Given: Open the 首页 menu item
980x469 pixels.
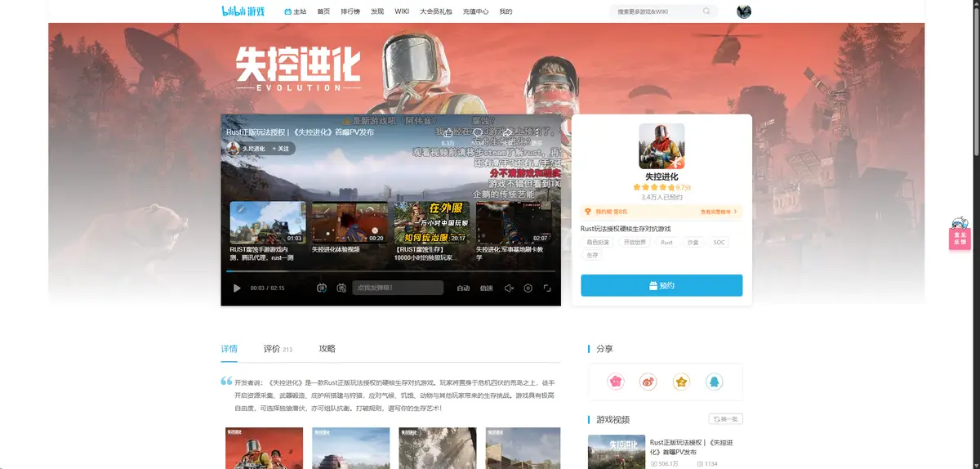Looking at the screenshot, I should coord(323,11).
